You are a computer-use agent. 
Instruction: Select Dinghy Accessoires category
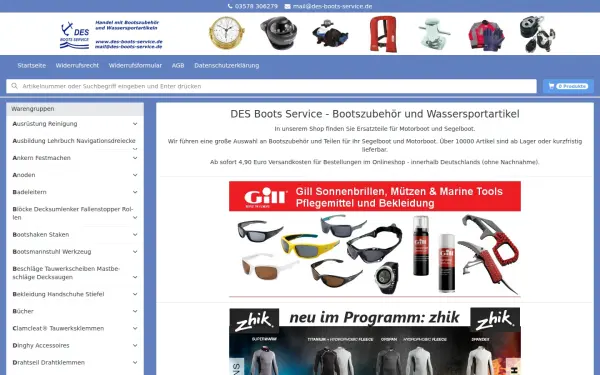[41, 346]
